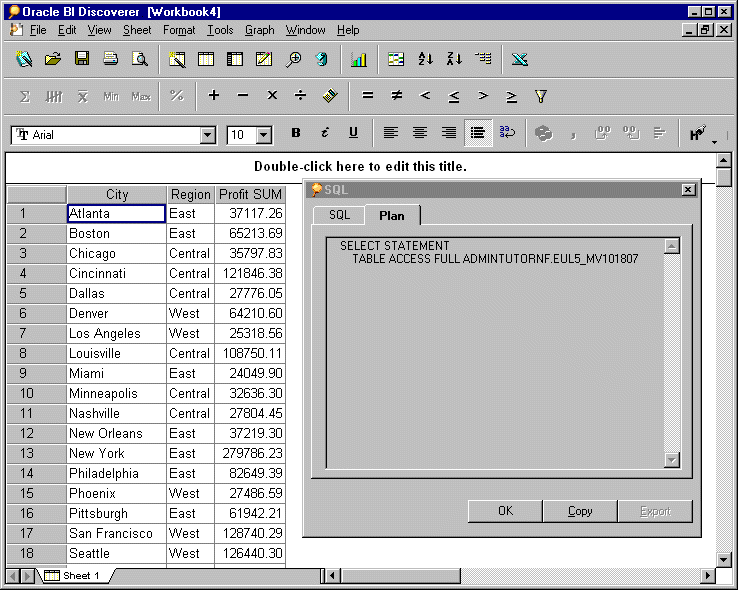Click the worksheet title edit area
The width and height of the screenshot is (738, 590).
[x=360, y=167]
